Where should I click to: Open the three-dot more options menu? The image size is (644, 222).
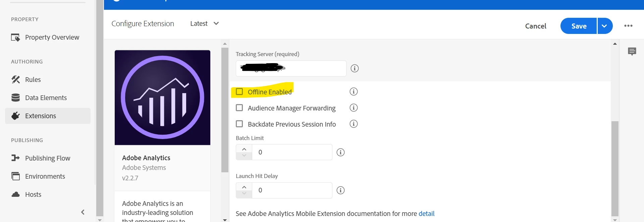[x=628, y=26]
